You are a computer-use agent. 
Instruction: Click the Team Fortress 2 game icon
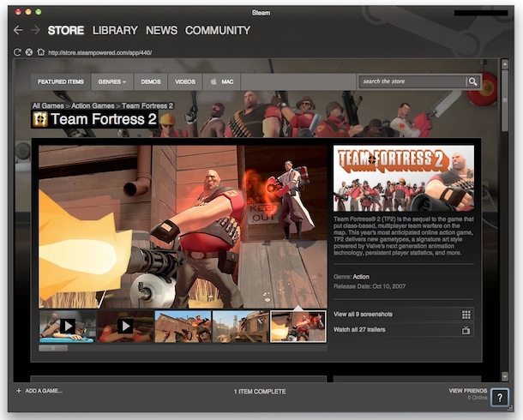tap(40, 119)
